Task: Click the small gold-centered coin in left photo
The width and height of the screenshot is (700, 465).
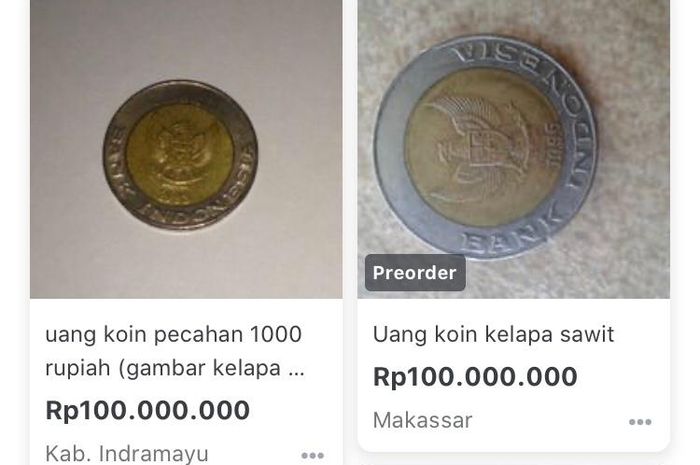Action: [180, 155]
